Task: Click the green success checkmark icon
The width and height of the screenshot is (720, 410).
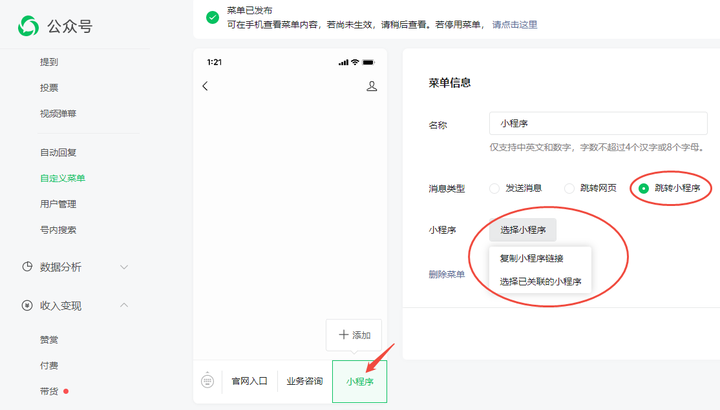Action: coord(213,17)
